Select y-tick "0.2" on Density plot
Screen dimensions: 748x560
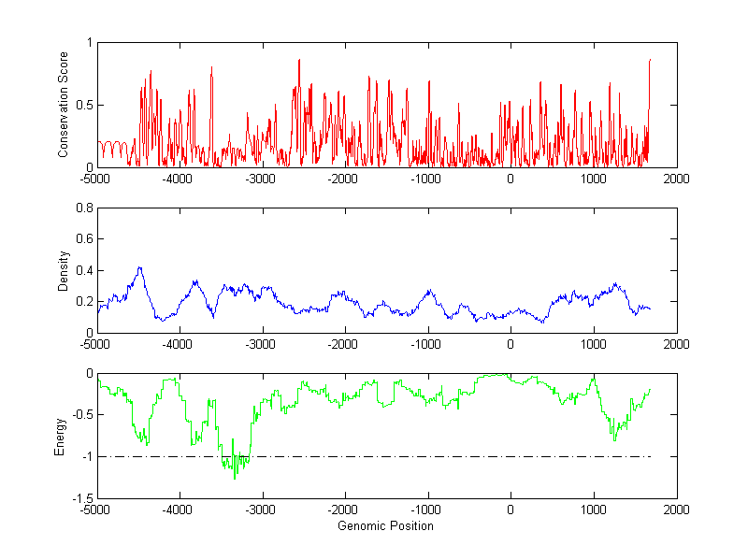pos(84,301)
